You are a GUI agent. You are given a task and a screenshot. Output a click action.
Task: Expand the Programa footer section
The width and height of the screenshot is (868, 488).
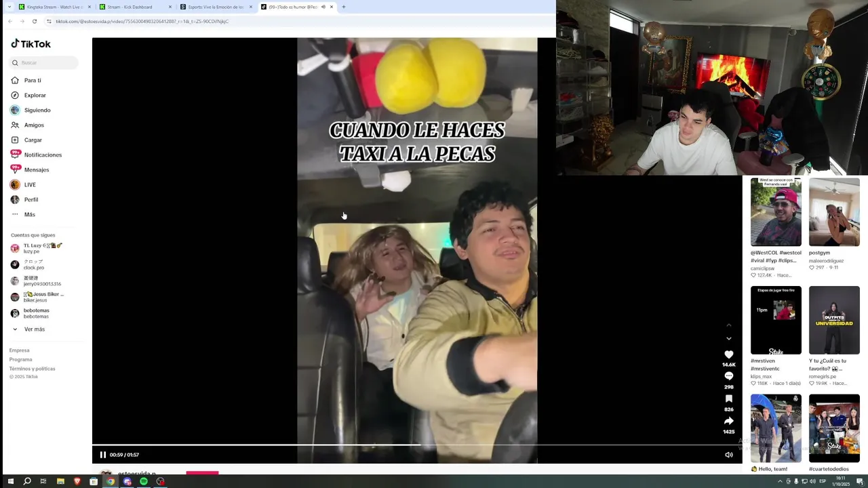(x=20, y=359)
